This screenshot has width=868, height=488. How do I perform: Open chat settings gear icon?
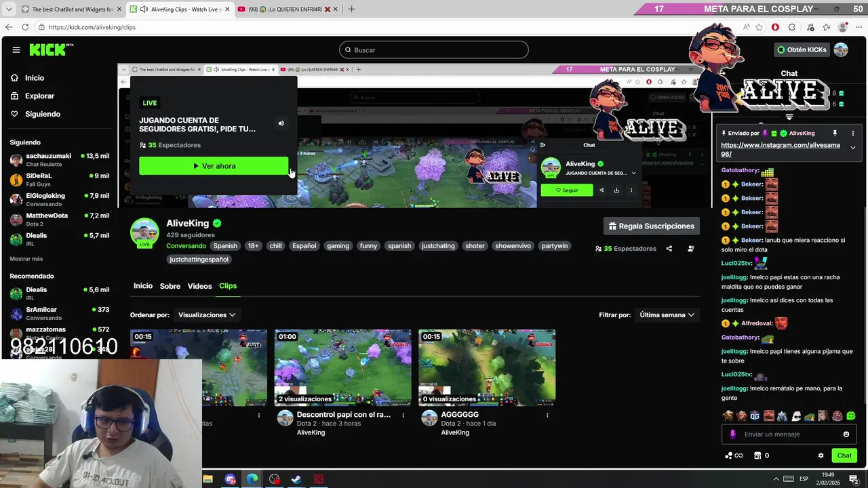821,455
